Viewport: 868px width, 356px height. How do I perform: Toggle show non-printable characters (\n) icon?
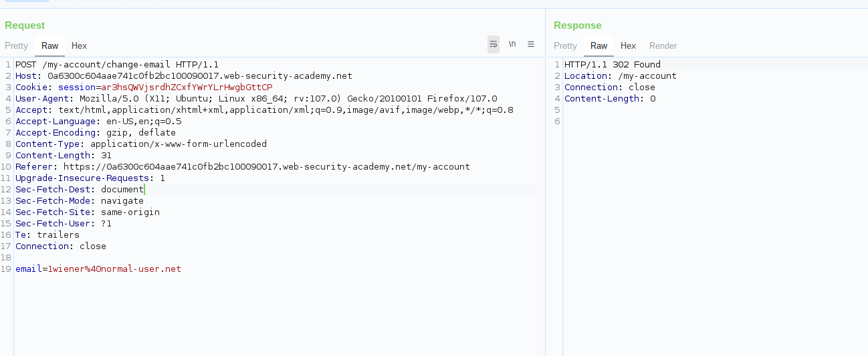click(x=512, y=44)
